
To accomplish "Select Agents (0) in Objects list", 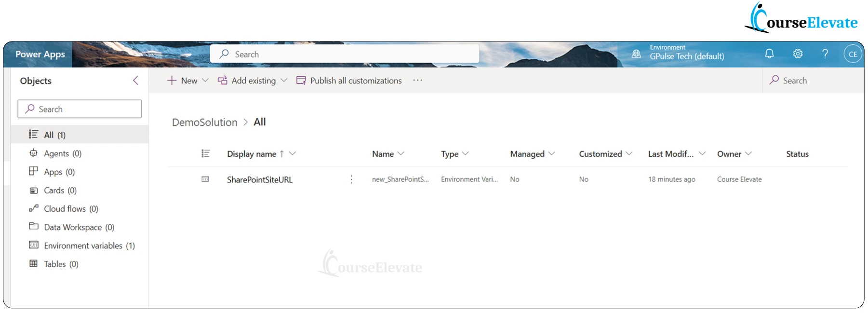I will [80, 153].
